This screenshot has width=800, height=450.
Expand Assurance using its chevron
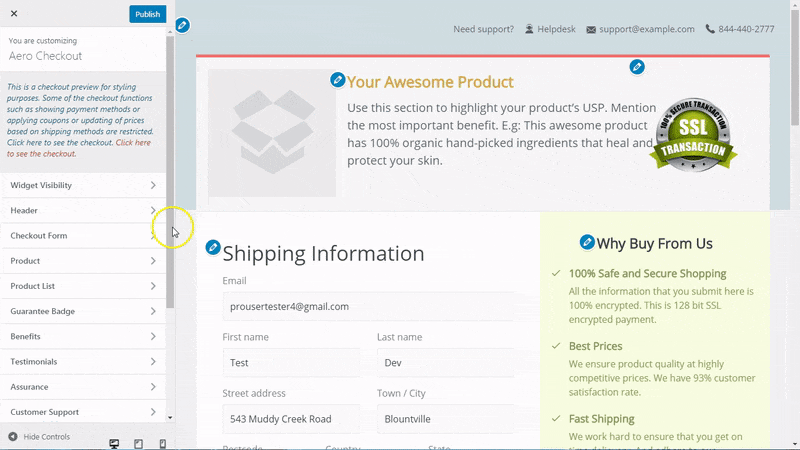tap(153, 387)
